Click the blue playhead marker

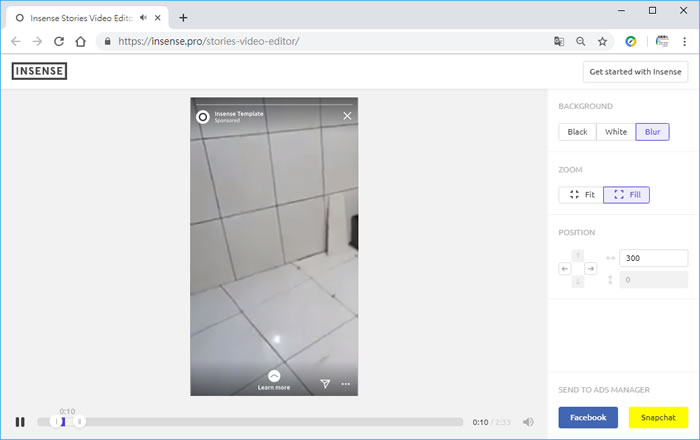(63, 422)
